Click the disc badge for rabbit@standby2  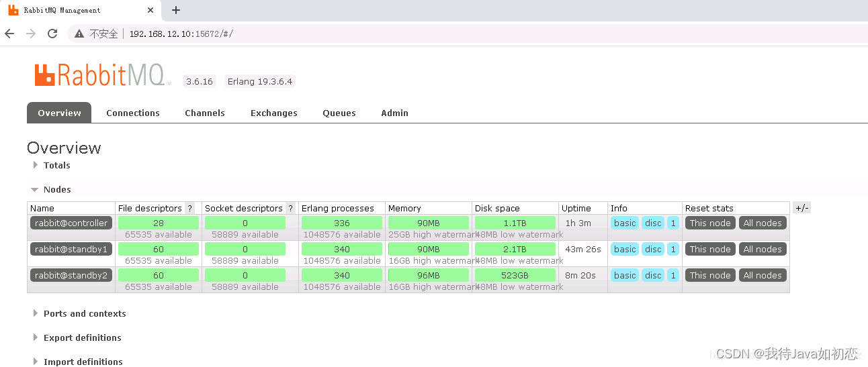coord(653,275)
